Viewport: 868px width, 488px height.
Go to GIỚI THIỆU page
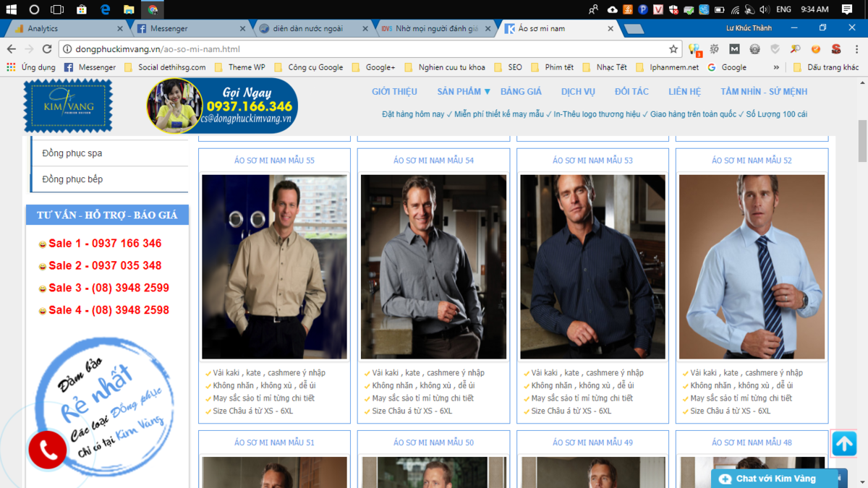[394, 92]
